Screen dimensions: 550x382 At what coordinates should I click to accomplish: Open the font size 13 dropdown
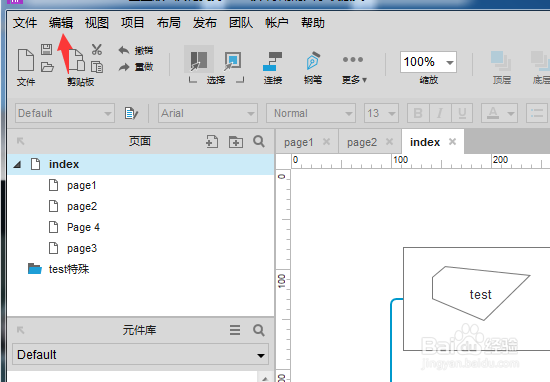pos(381,113)
